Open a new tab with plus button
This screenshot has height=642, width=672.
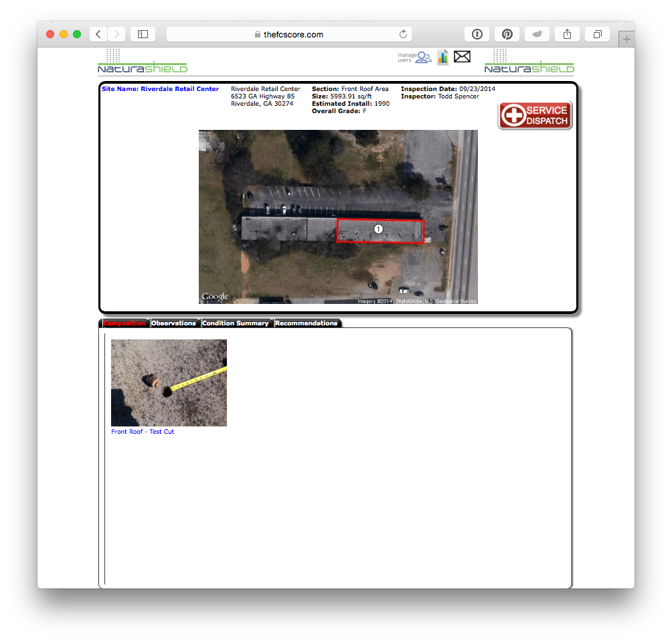click(x=626, y=39)
